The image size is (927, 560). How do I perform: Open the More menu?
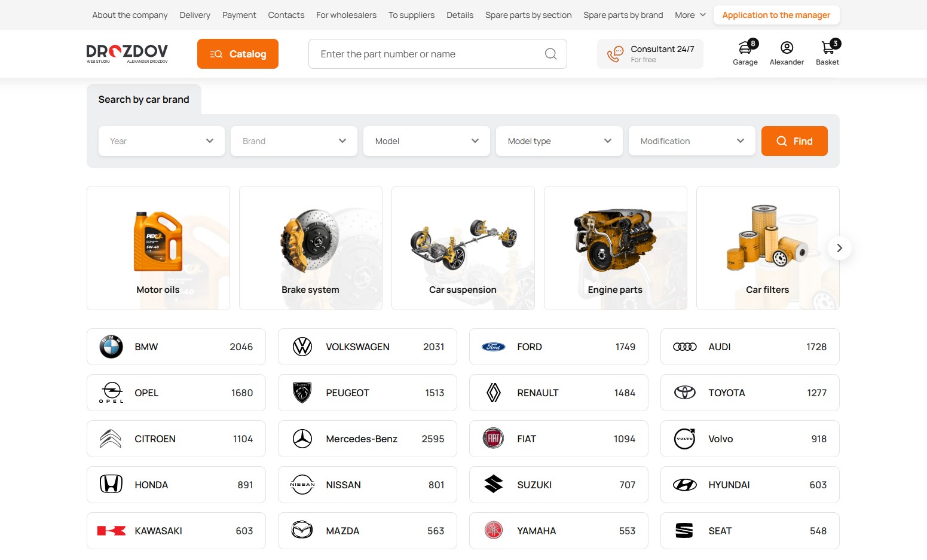pos(690,15)
